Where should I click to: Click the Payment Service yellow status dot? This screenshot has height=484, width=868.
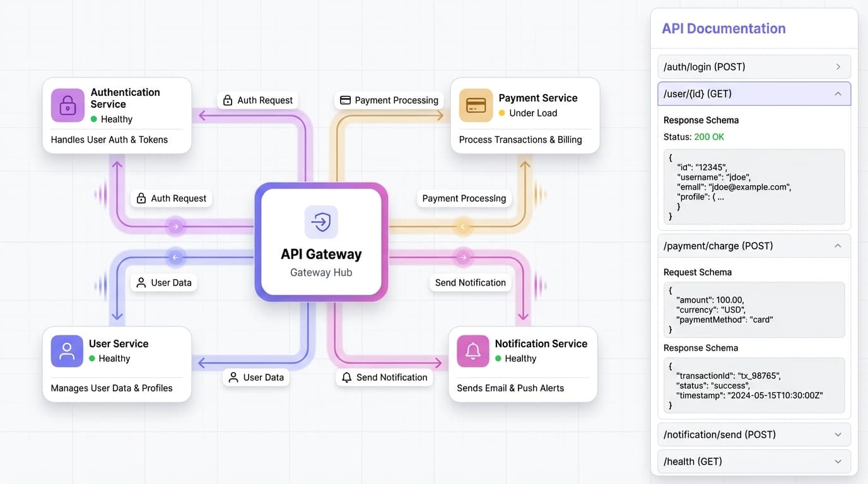tap(502, 113)
